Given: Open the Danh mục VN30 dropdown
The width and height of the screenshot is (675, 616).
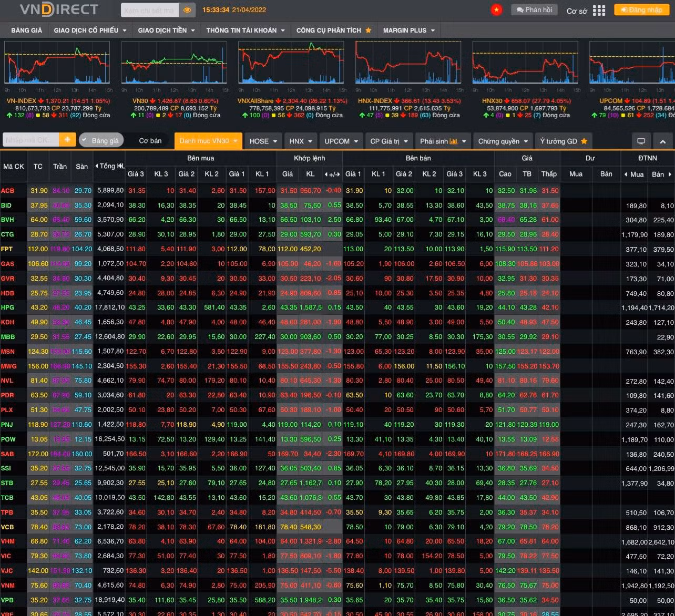Looking at the screenshot, I should coord(208,141).
